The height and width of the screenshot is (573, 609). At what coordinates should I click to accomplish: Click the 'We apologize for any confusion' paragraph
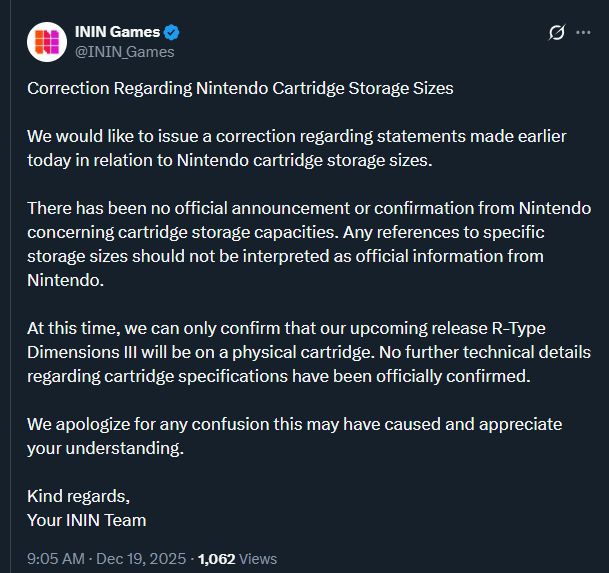294,424
